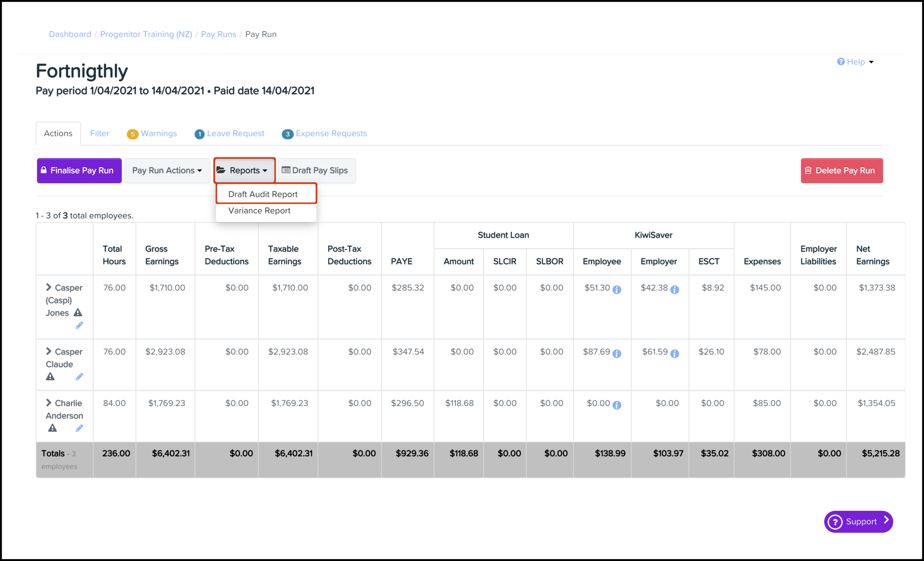This screenshot has width=924, height=561.
Task: Switch to the Warnings tab
Action: (x=152, y=133)
